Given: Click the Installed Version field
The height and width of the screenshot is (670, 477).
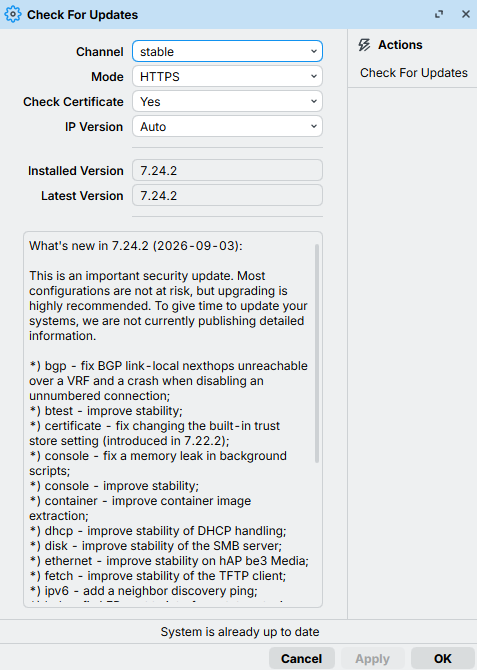Looking at the screenshot, I should (227, 170).
